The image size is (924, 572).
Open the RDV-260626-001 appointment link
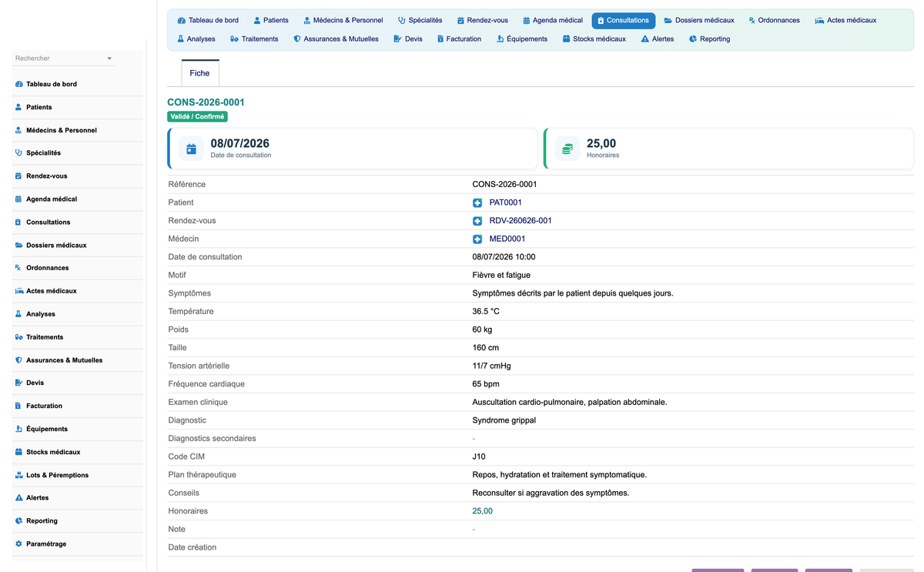coord(521,221)
